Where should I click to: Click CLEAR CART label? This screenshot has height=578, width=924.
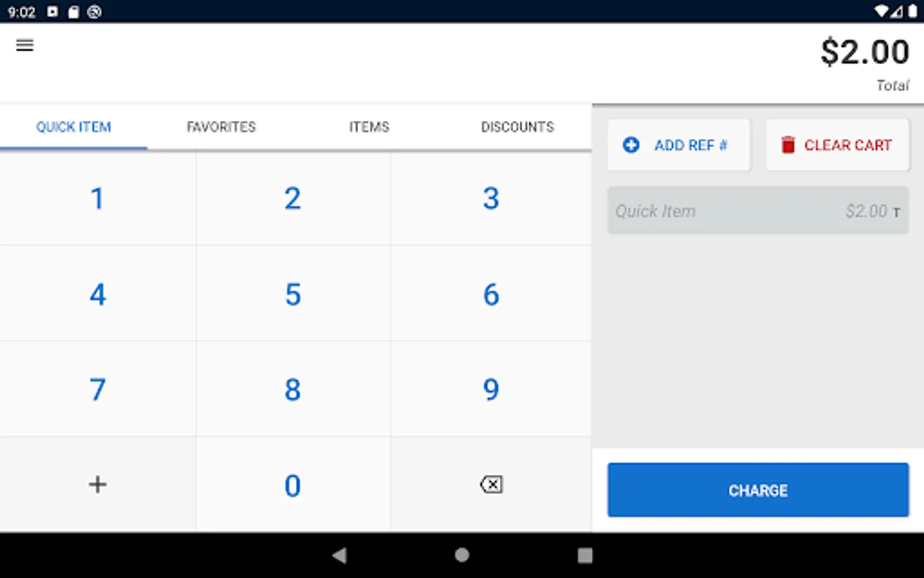click(x=848, y=145)
